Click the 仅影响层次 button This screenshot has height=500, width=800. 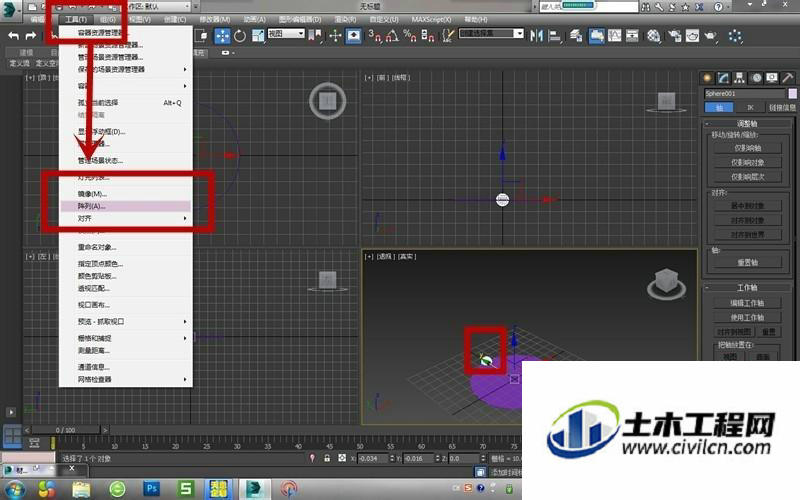pos(747,177)
